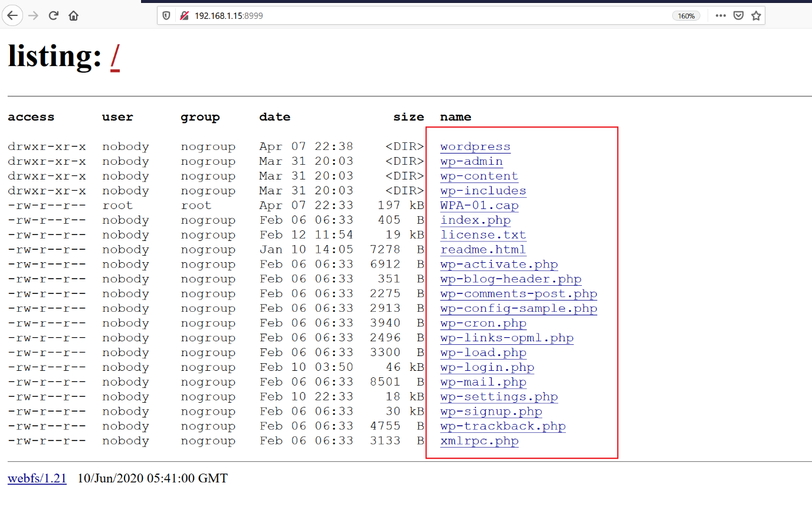The height and width of the screenshot is (509, 812).
Task: Click the webfs/1.21 footer link
Action: (37, 478)
